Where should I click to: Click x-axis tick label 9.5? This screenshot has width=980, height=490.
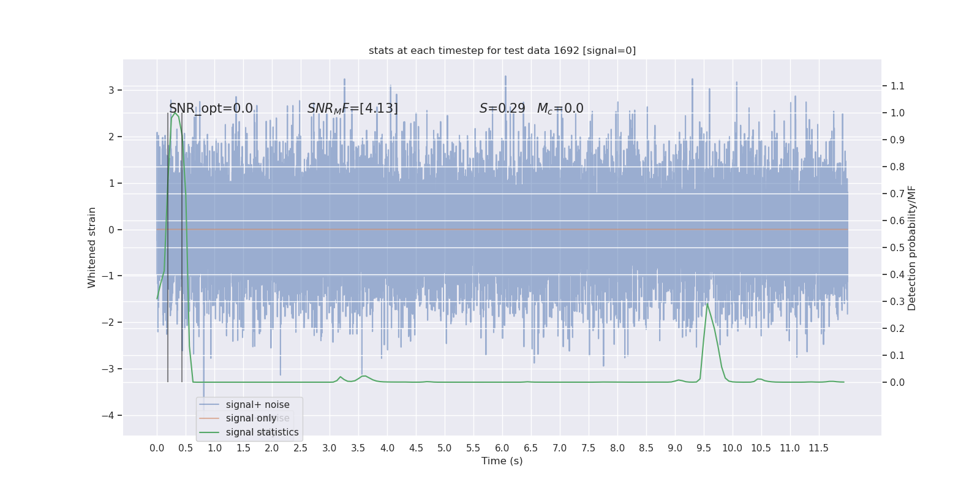tap(704, 448)
